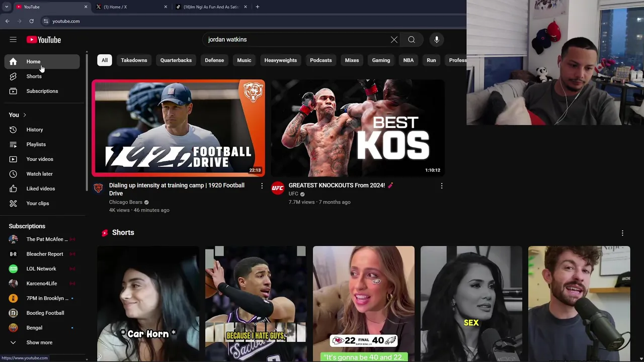Open options for GREATEST KNOCKOUTS video
The width and height of the screenshot is (644, 362).
coord(442,186)
